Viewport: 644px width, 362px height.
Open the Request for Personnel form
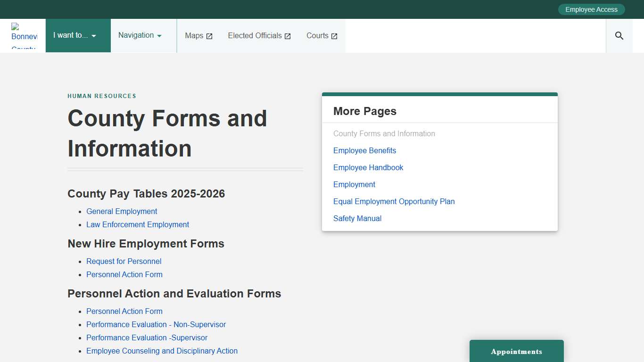pos(124,261)
